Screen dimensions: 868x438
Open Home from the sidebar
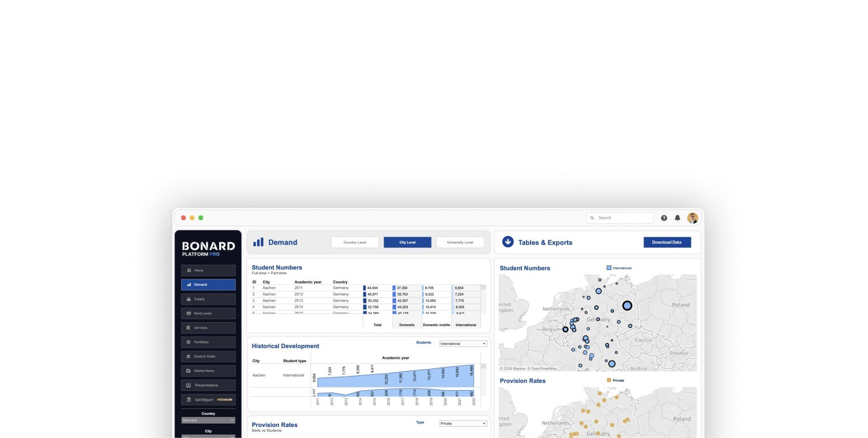[x=208, y=270]
